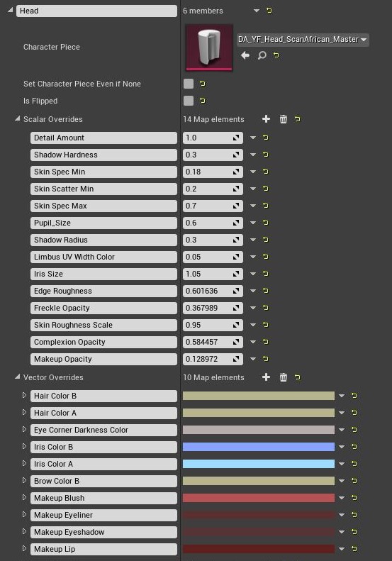This screenshot has height=561, width=392.
Task: Open options dropdown for Freckle Opacity row
Action: (253, 308)
